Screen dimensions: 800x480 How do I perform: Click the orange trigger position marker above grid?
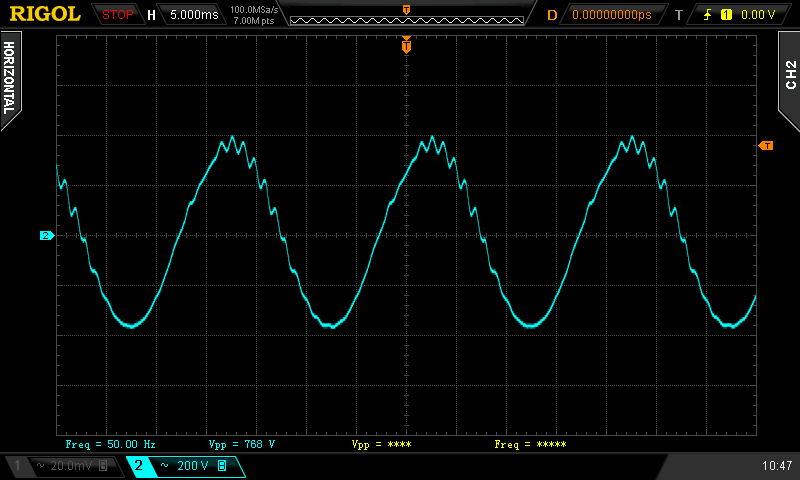tap(406, 46)
